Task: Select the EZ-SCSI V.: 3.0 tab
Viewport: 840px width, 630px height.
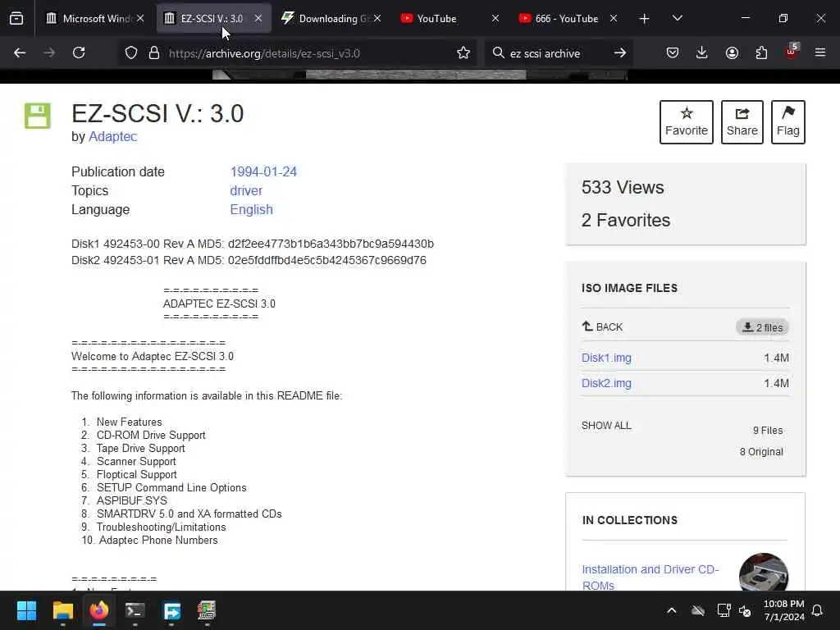Action: click(213, 18)
